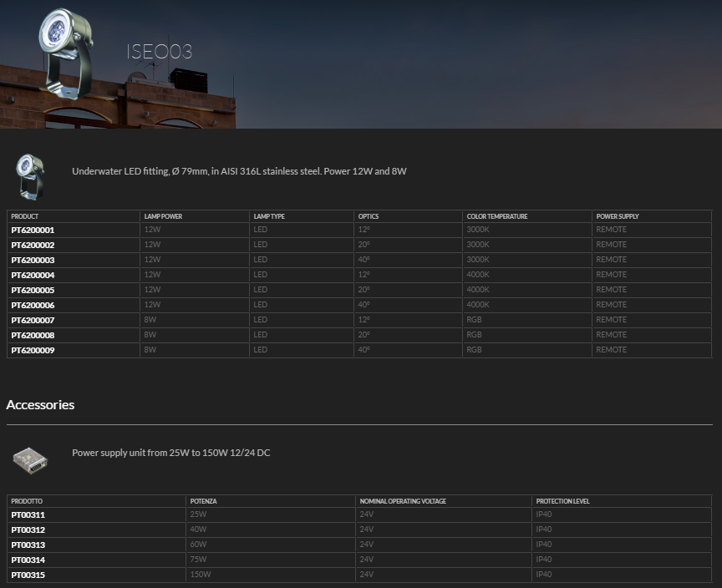Open product PT6200005
722x588 pixels.
click(x=33, y=290)
